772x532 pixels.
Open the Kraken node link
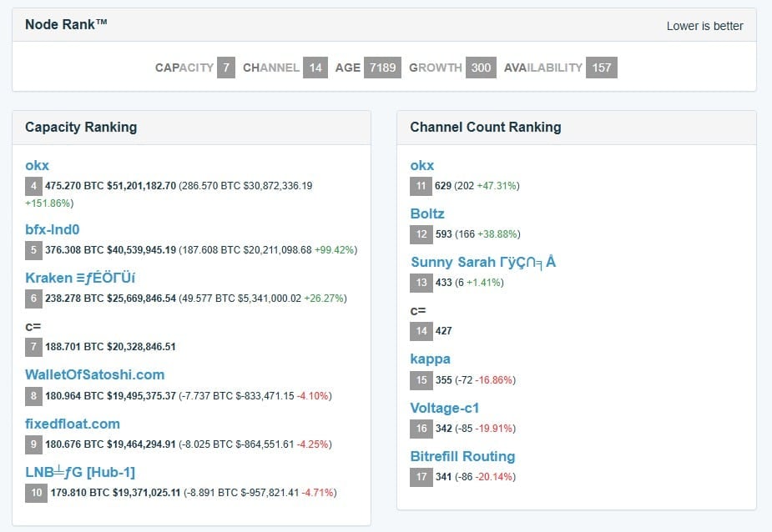(x=80, y=278)
